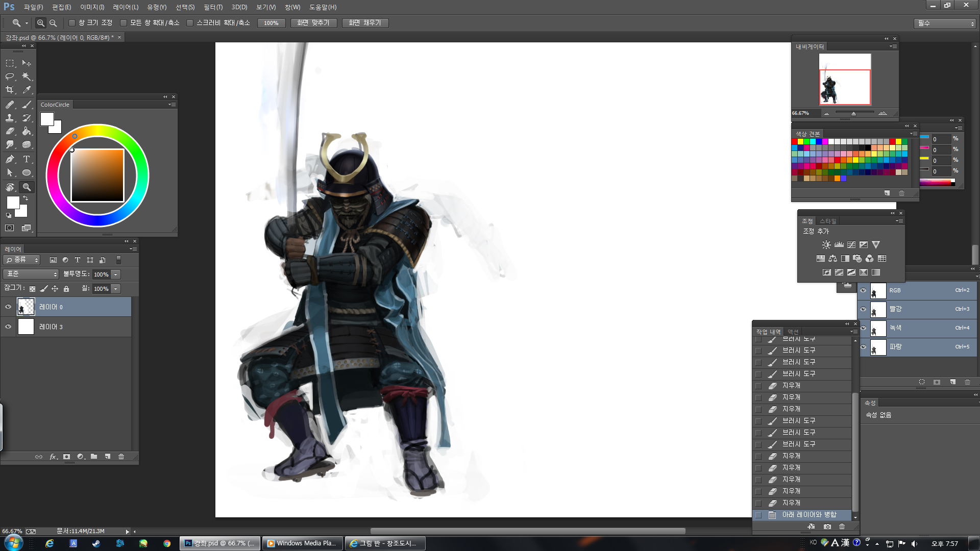
Task: Open ColorCircle panel flyout menu
Action: coord(172,105)
